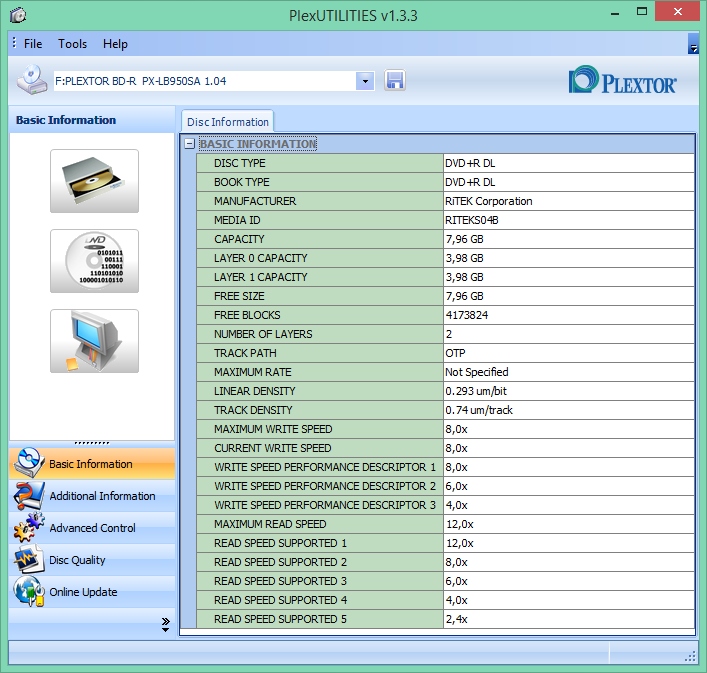This screenshot has width=707, height=673.
Task: Click the computer system information icon
Action: click(94, 341)
